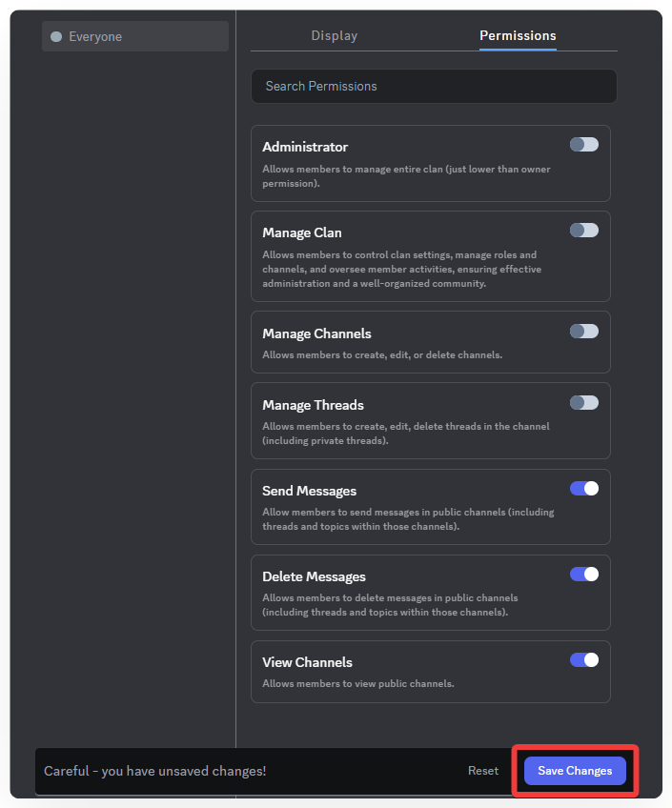Select the Permissions tab
This screenshot has height=808, width=672.
coord(518,36)
